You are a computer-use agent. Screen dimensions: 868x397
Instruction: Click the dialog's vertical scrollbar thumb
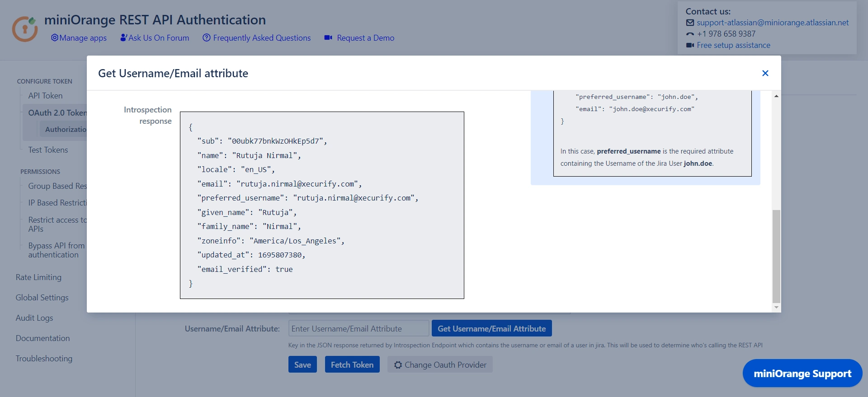click(x=776, y=256)
